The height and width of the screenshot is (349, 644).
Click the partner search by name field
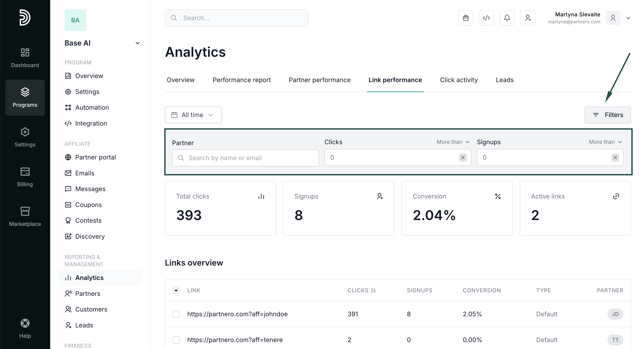click(245, 158)
